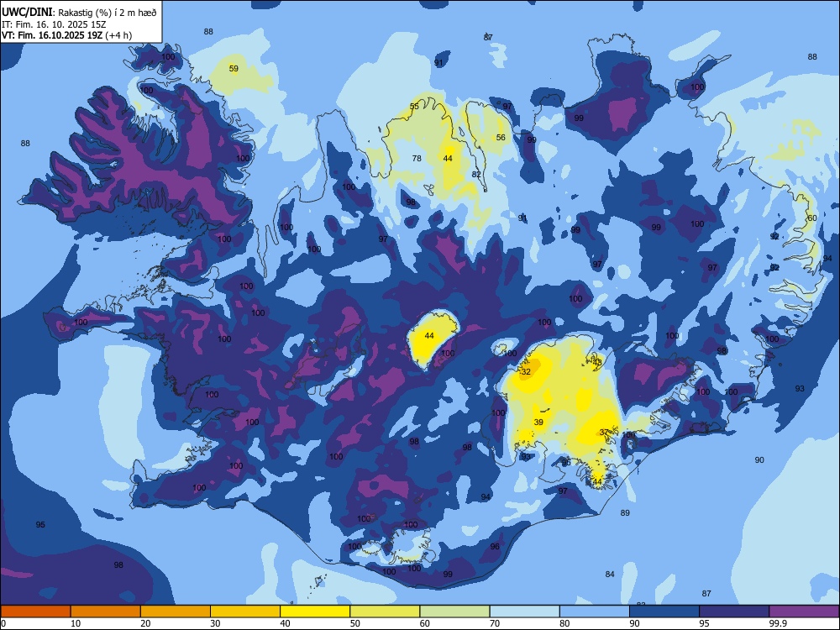Select the 50–60 pale yellow legend swatch
The image size is (840, 630).
pos(386,612)
